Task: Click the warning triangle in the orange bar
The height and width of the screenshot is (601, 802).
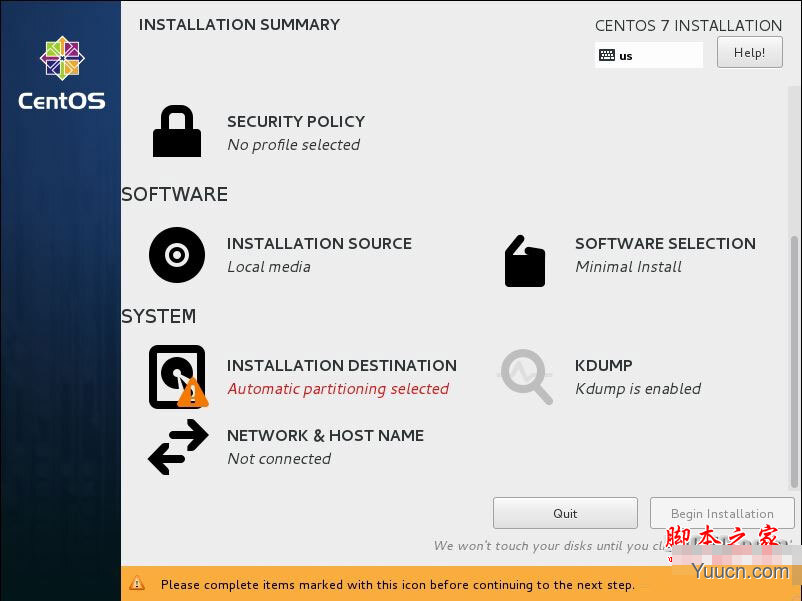Action: [x=137, y=583]
